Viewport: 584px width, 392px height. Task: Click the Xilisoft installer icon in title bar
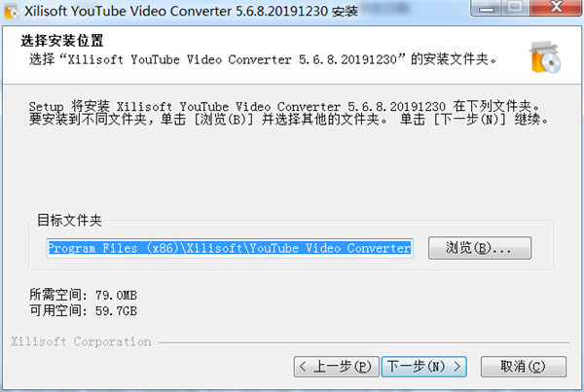11,11
